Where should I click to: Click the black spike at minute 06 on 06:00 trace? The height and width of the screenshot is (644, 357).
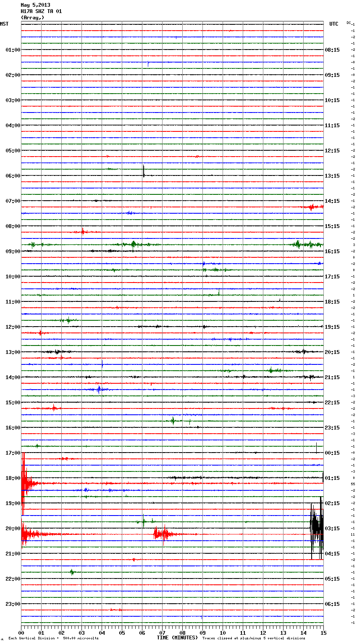coord(144,171)
